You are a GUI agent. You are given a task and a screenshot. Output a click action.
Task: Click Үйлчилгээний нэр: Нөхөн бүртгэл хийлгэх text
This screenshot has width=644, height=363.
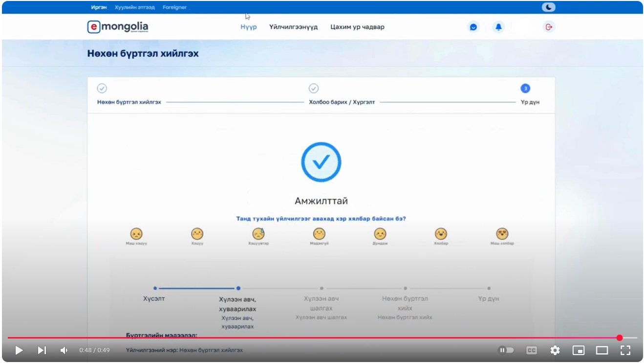pyautogui.click(x=184, y=350)
